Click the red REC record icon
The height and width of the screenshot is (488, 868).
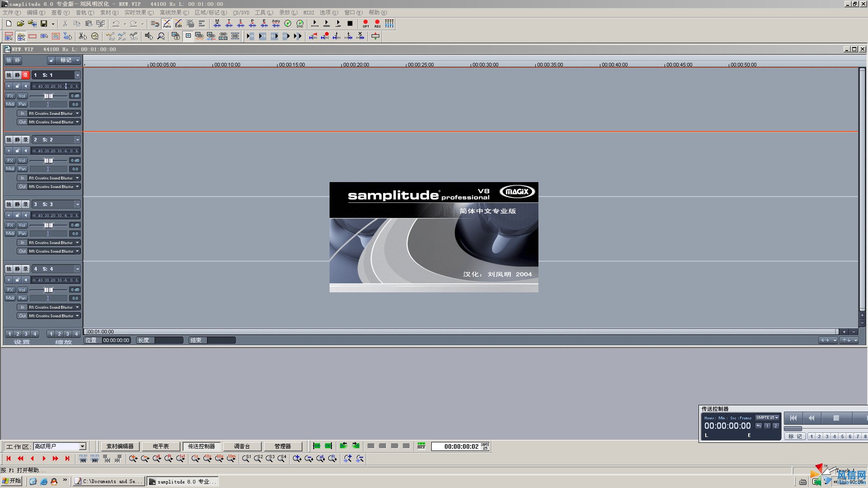click(x=377, y=23)
